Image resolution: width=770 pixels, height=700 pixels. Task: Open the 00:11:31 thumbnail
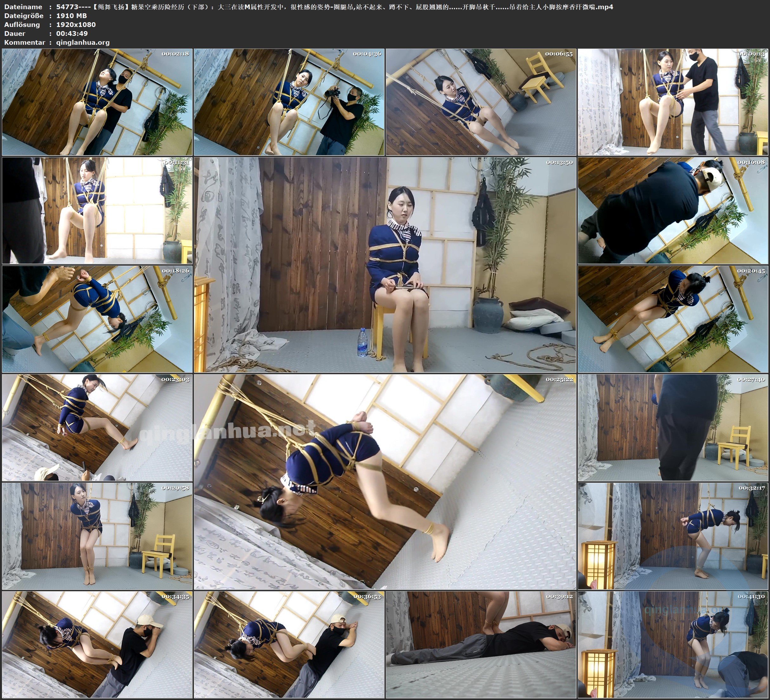tap(97, 210)
